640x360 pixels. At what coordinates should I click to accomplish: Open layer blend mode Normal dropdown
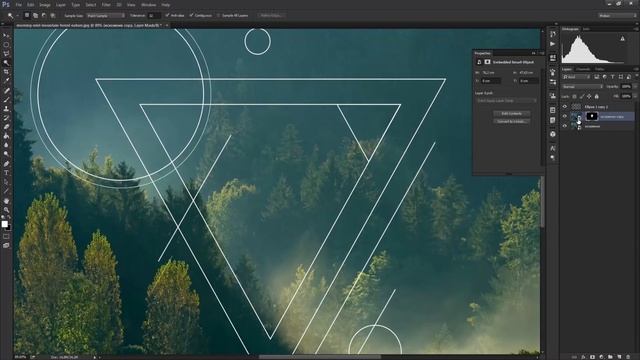[x=582, y=87]
